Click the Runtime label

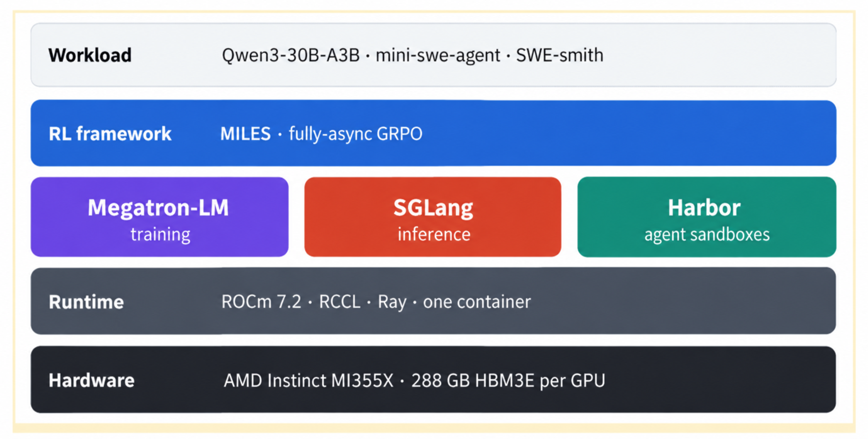[x=86, y=302]
